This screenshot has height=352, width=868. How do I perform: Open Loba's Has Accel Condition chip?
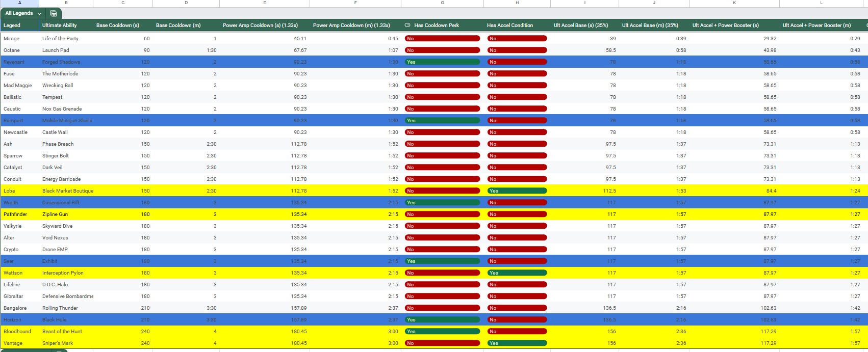tap(517, 191)
